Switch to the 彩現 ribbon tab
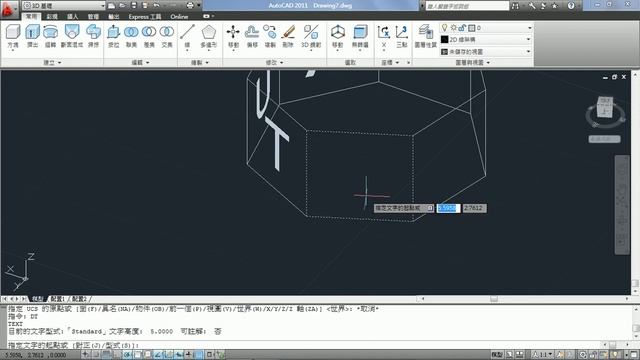This screenshot has height=360, width=640. point(52,17)
